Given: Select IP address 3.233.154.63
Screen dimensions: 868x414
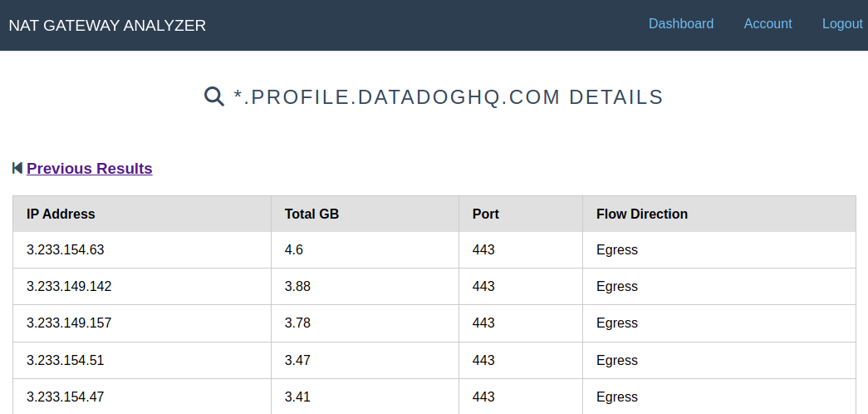Looking at the screenshot, I should coord(66,250).
